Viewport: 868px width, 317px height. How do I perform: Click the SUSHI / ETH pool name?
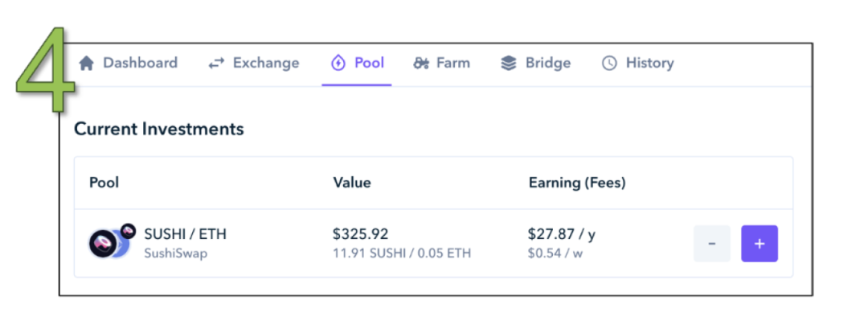click(186, 234)
